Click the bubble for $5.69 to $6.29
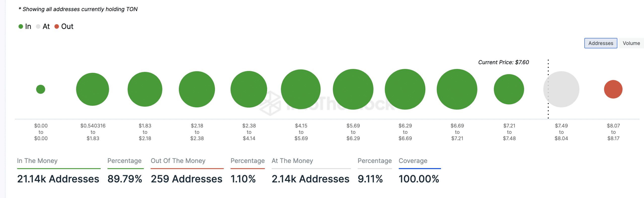The width and height of the screenshot is (644, 198). pyautogui.click(x=353, y=89)
